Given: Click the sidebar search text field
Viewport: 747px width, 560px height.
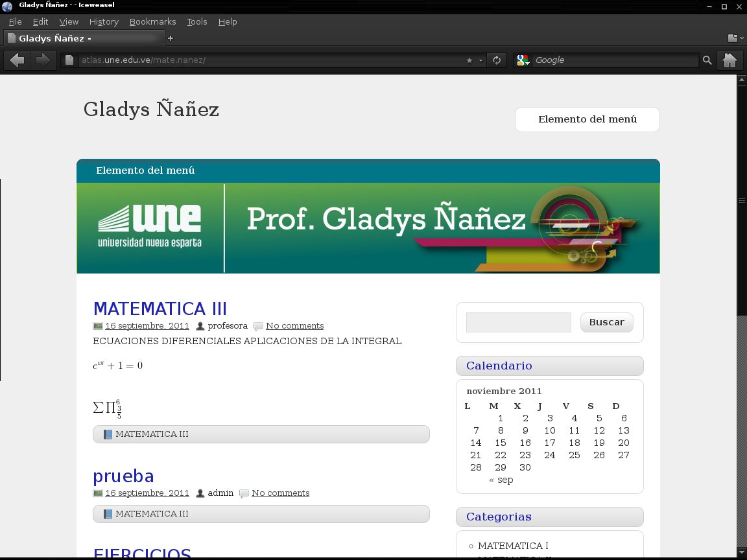Looking at the screenshot, I should click(518, 322).
